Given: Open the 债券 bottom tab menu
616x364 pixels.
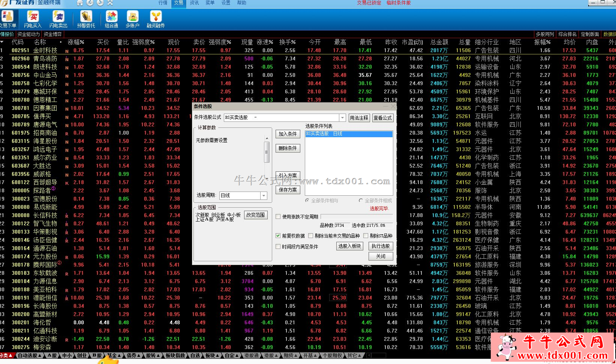Looking at the screenshot, I should pyautogui.click(x=133, y=355).
